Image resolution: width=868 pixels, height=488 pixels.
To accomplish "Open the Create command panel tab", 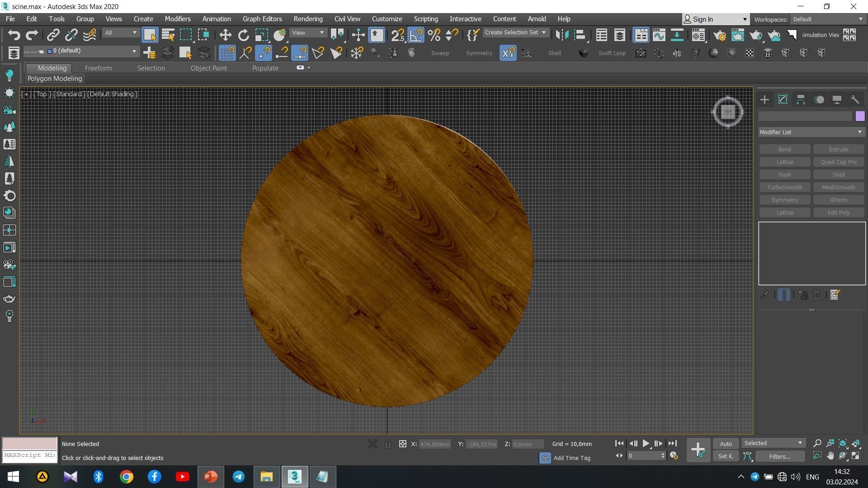I will 765,100.
